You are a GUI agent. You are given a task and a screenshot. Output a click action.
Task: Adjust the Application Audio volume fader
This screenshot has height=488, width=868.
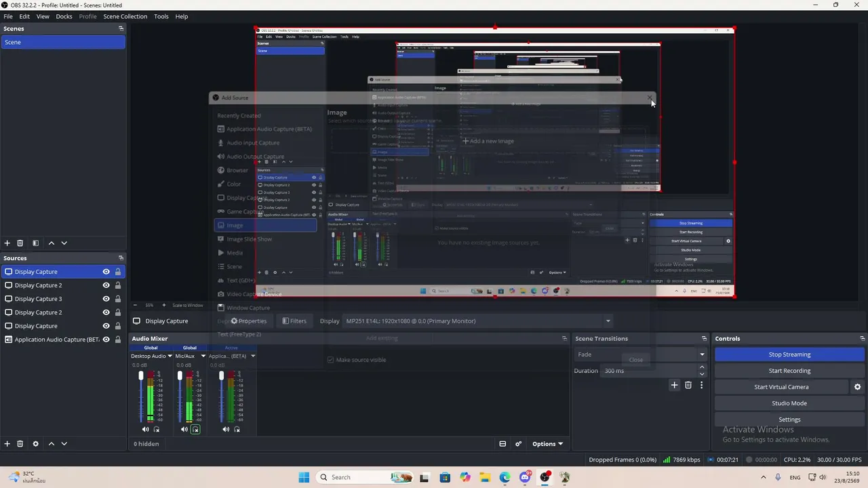pos(221,375)
